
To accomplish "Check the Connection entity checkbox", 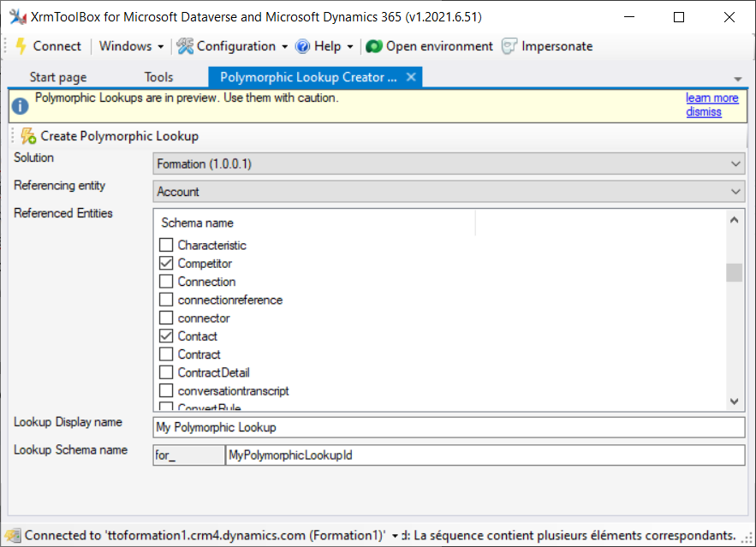I will pyautogui.click(x=166, y=282).
